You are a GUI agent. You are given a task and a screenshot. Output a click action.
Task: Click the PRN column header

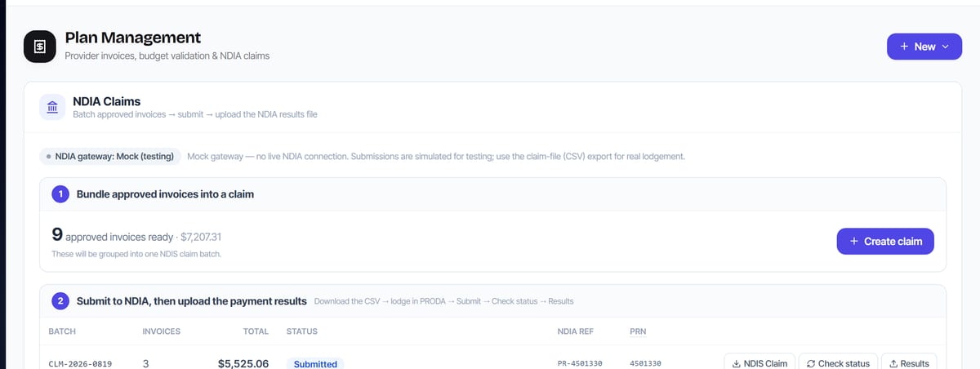(x=638, y=331)
